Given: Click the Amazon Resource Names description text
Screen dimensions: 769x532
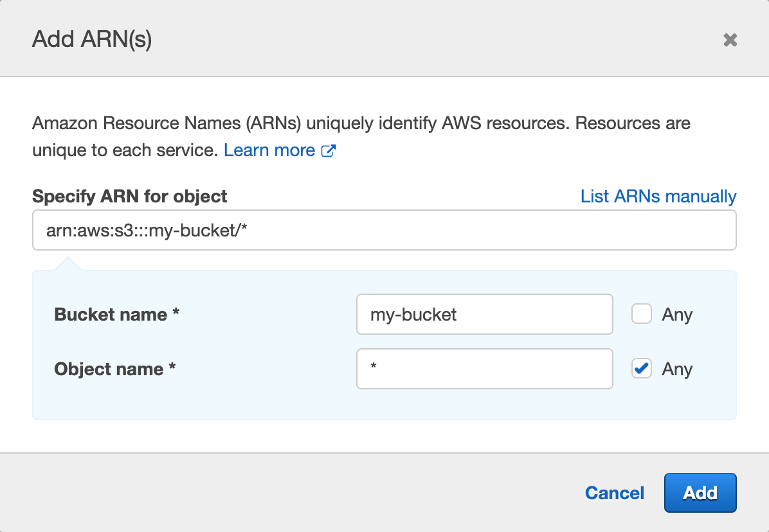Looking at the screenshot, I should (x=360, y=123).
